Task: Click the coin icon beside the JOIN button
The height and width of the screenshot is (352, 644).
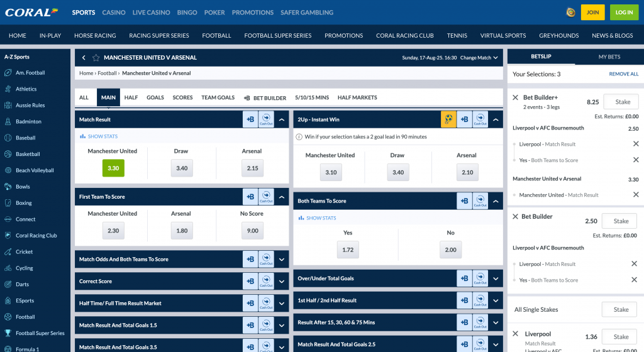Action: coord(570,13)
